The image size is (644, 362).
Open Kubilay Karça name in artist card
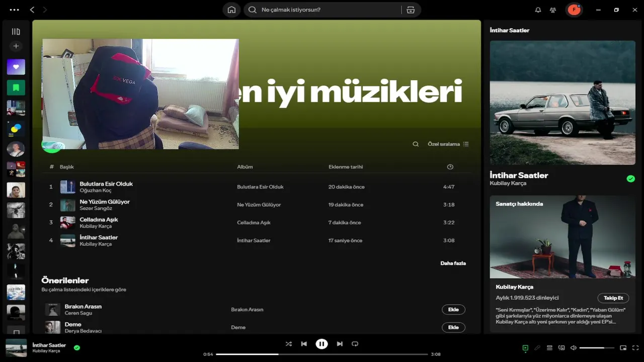click(x=514, y=287)
